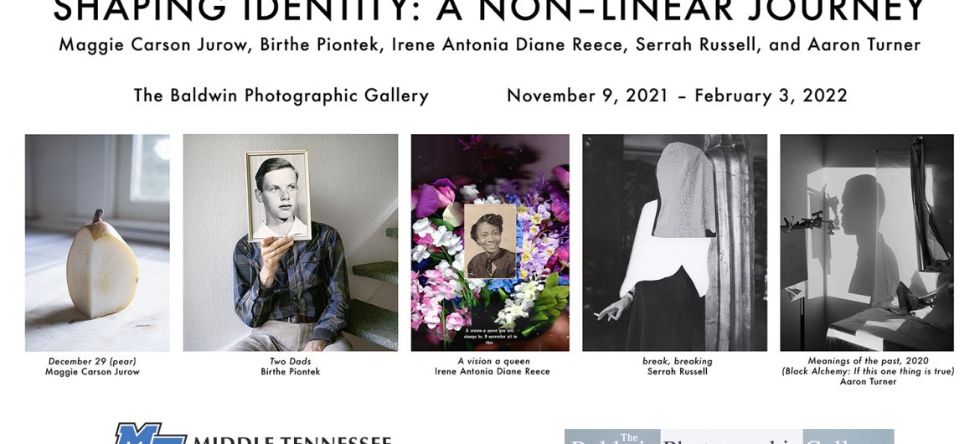Screen dimensions: 980x444
Task: Click The Baldwin Photographic Gallery venue text
Action: click(281, 96)
